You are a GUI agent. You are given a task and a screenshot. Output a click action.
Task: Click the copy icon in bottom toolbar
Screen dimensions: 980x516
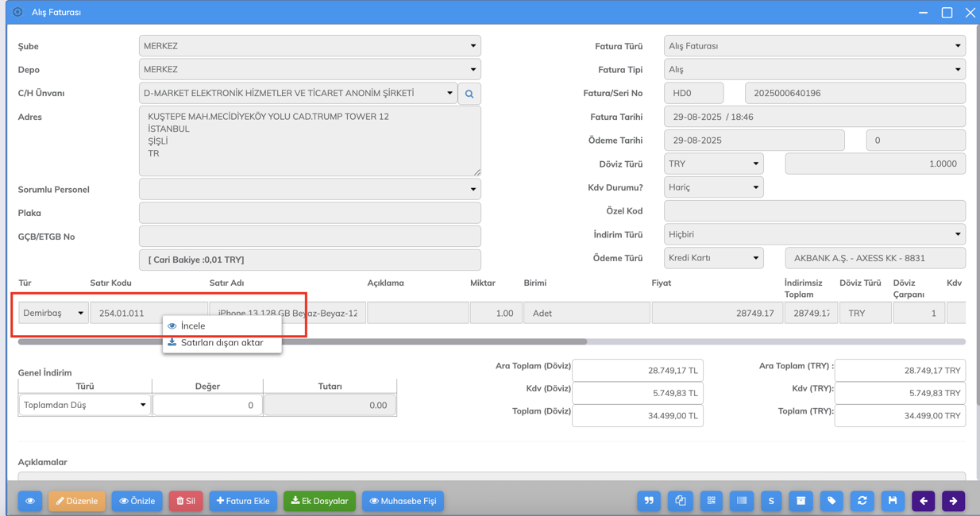681,501
